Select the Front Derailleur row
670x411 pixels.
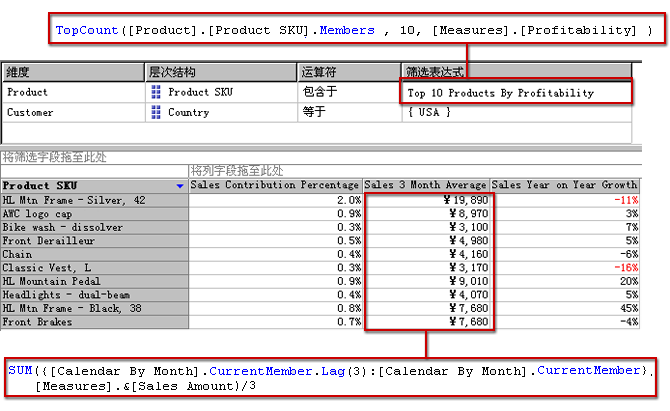click(x=94, y=241)
